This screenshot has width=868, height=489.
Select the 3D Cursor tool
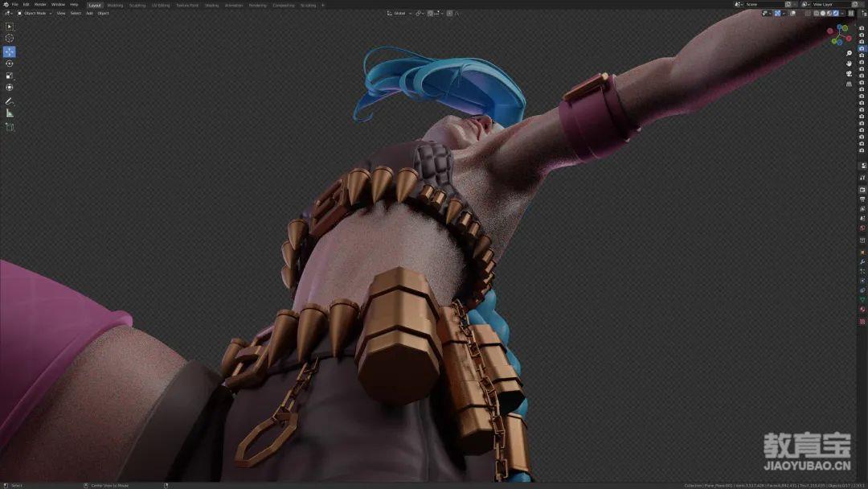[10, 39]
